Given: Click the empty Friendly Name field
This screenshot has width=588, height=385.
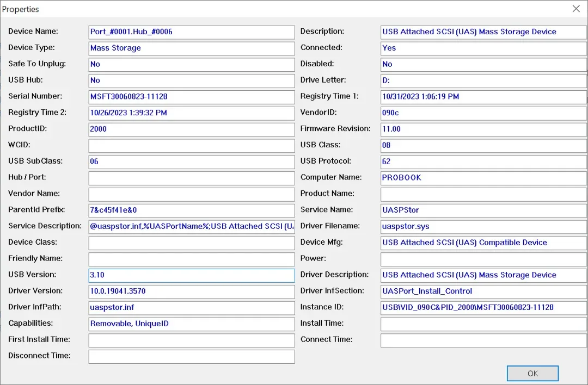Looking at the screenshot, I should tap(191, 259).
